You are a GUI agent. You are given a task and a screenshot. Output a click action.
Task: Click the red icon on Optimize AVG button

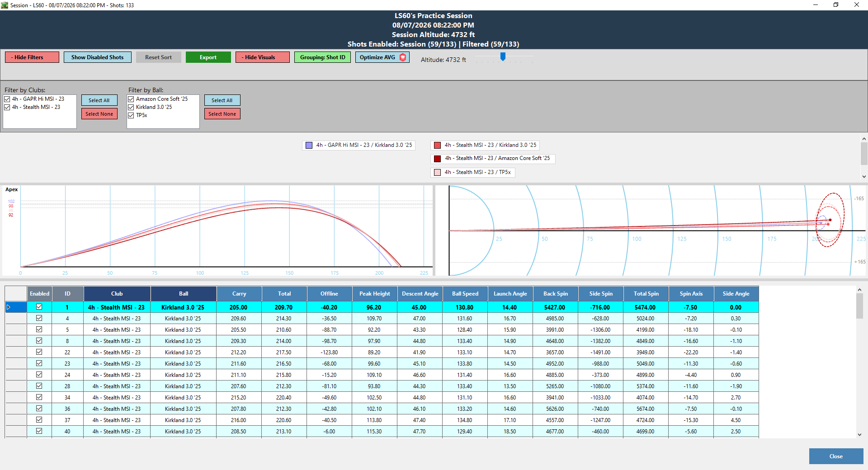(403, 57)
